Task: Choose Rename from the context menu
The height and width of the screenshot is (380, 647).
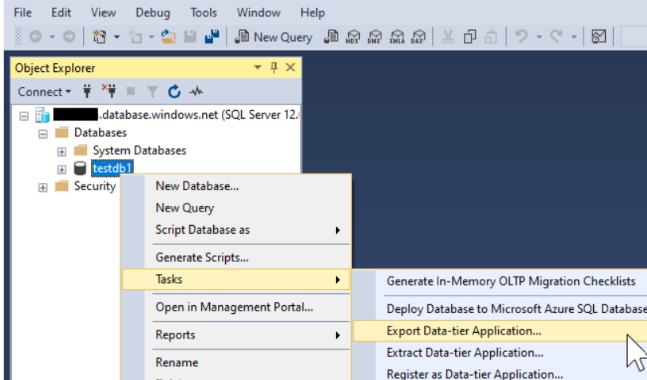Action: (x=236, y=362)
